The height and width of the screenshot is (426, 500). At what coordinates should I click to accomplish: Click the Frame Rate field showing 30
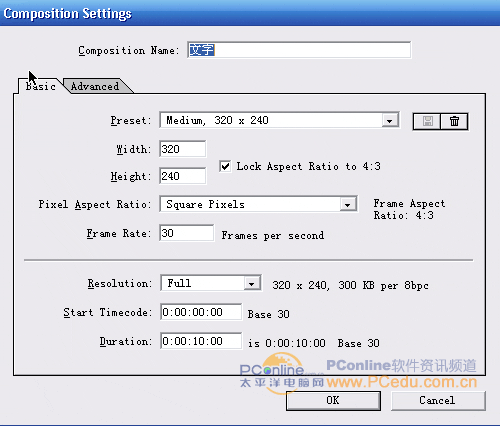[x=187, y=233]
